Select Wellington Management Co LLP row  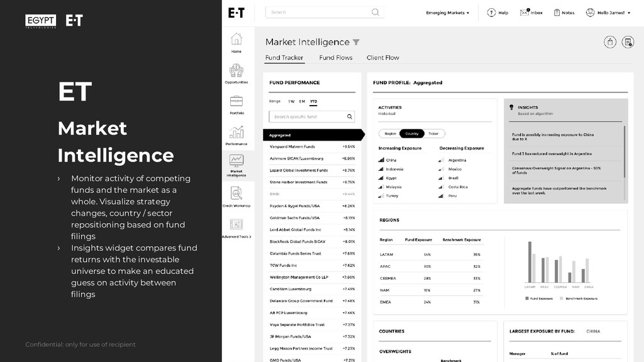point(312,277)
